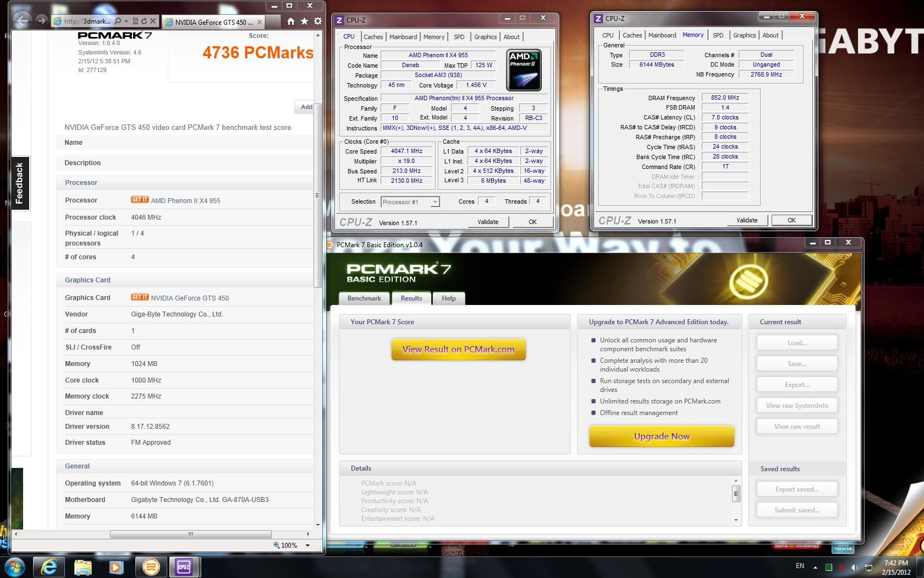Open Internet Explorer from the taskbar
Screen dimensions: 924x578
tap(49, 567)
